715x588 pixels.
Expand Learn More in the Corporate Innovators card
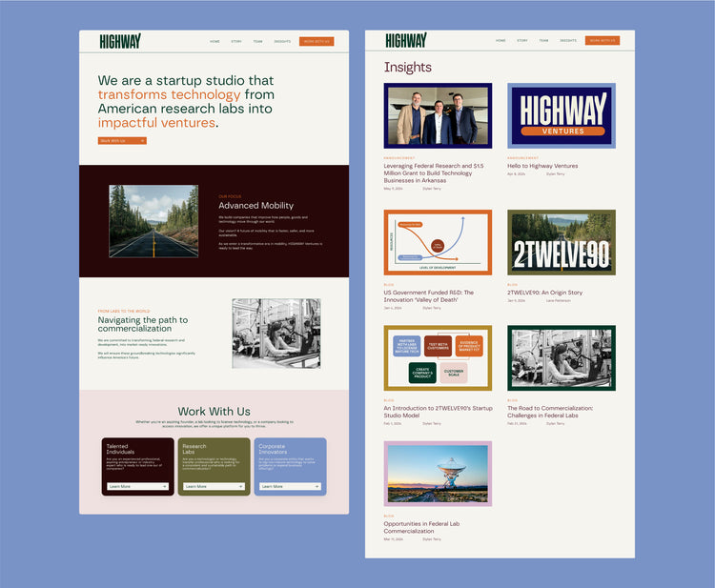click(x=290, y=486)
